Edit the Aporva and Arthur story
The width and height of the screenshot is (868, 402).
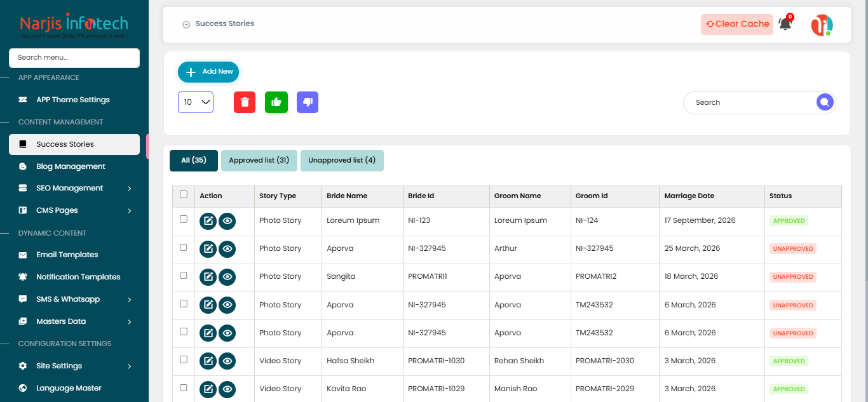208,249
